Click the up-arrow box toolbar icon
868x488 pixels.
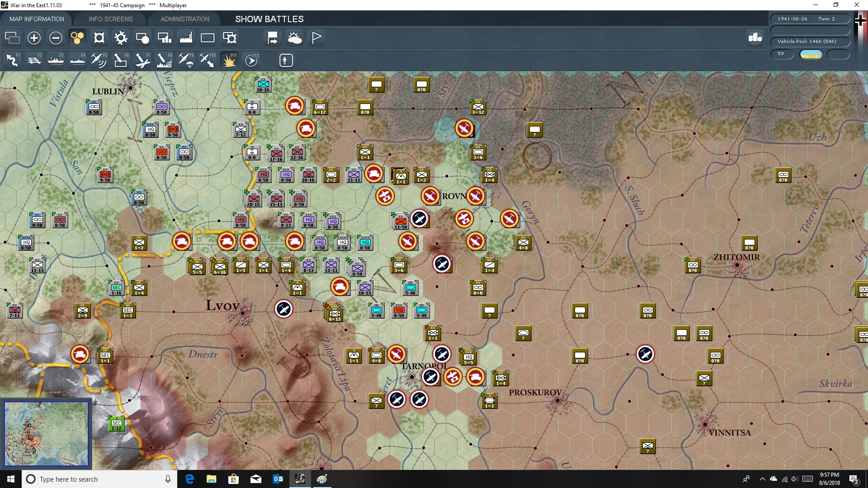286,60
